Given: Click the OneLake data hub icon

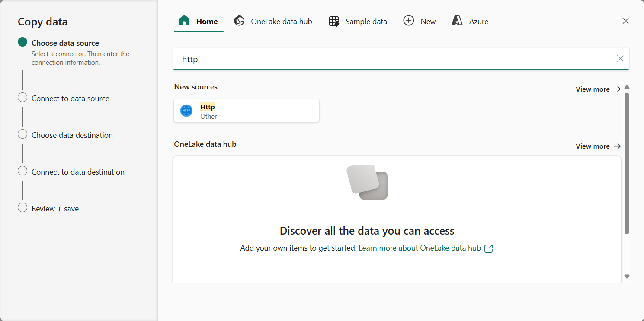Looking at the screenshot, I should point(239,21).
